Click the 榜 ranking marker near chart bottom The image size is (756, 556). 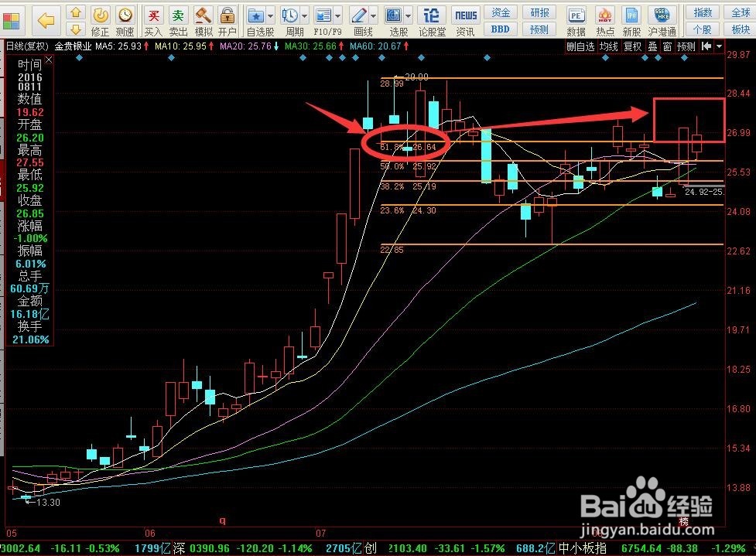coord(684,521)
